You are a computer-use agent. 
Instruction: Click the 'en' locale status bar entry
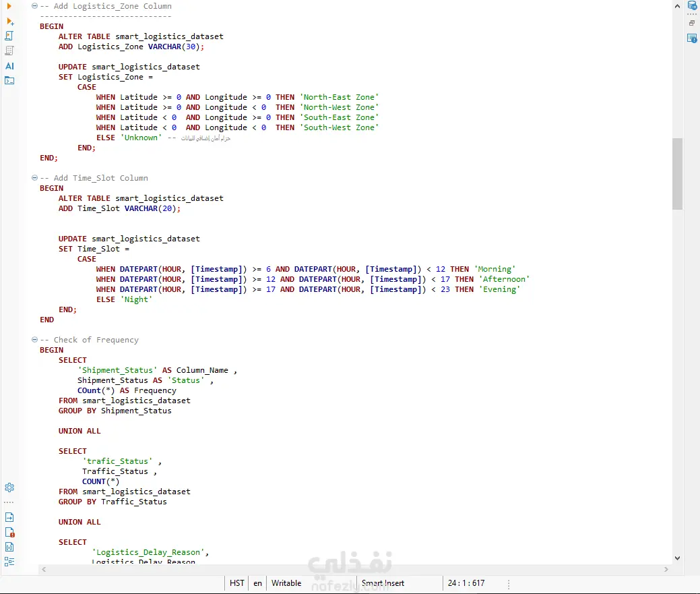pyautogui.click(x=257, y=583)
